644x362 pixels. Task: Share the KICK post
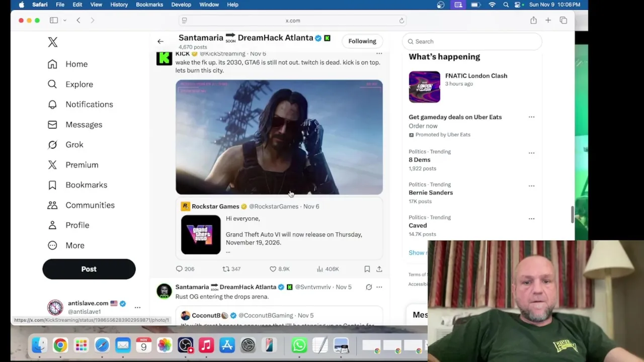379,269
